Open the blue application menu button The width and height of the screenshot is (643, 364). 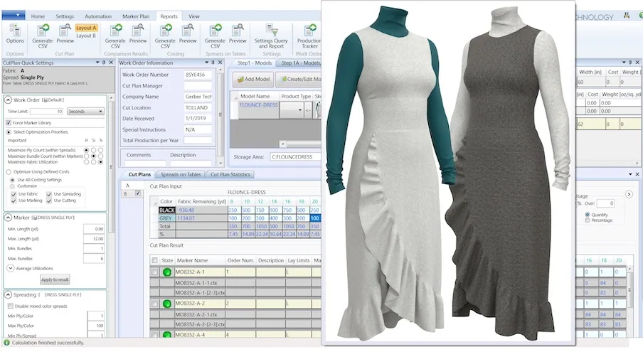tap(14, 15)
